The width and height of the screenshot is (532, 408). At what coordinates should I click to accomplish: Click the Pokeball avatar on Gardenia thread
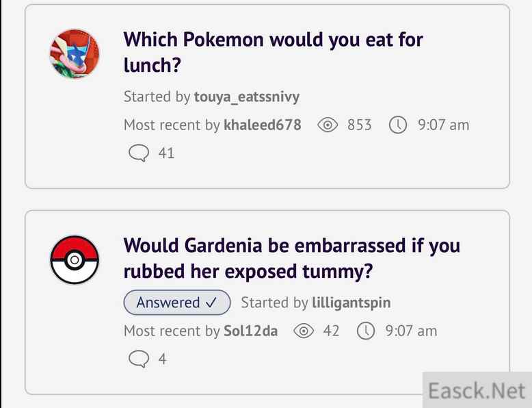[x=75, y=260]
